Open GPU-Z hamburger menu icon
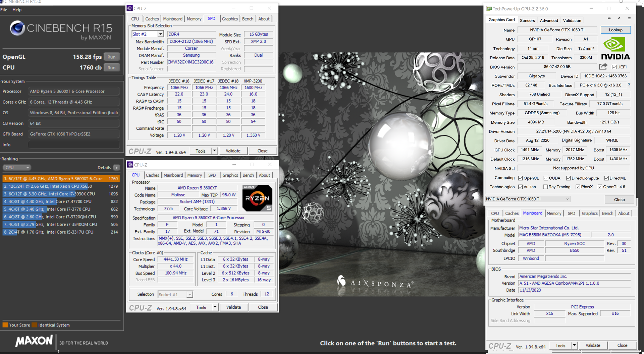This screenshot has height=354, width=644. click(629, 18)
